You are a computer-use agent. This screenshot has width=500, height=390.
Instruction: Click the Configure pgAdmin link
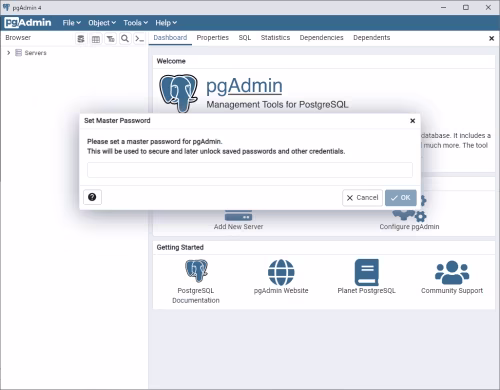click(x=409, y=227)
